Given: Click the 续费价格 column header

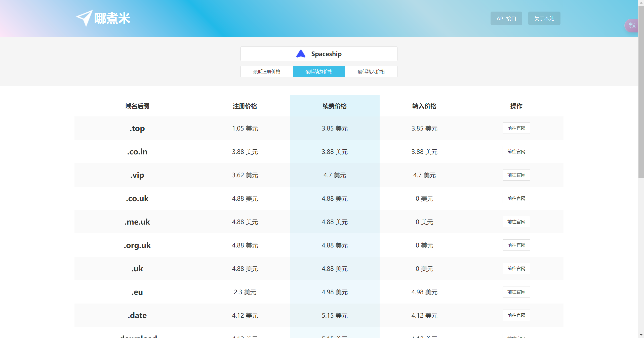Looking at the screenshot, I should pyautogui.click(x=335, y=106).
